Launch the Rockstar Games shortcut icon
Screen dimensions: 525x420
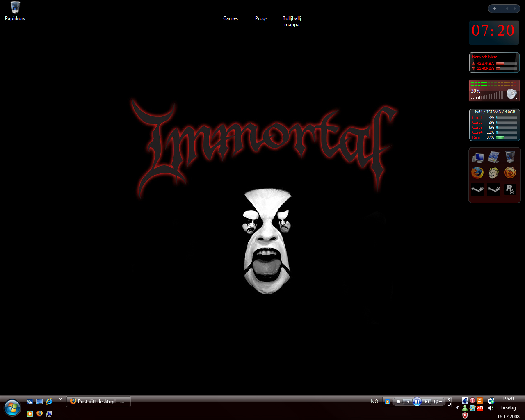click(x=510, y=189)
